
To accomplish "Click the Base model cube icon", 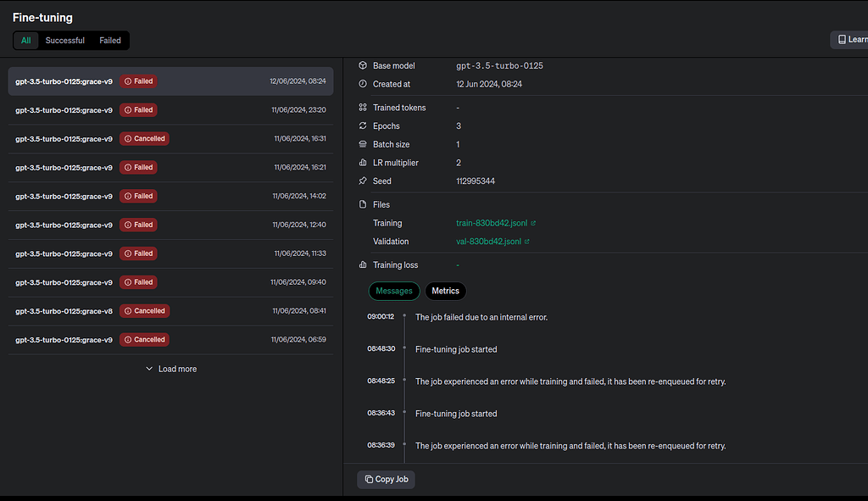I will tap(364, 65).
